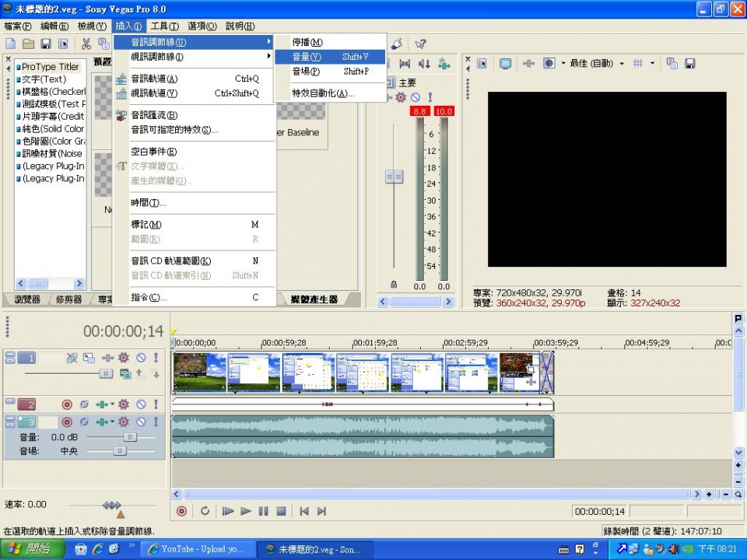Click the Record button in transport bar
Screen dimensions: 747x560
[181, 511]
